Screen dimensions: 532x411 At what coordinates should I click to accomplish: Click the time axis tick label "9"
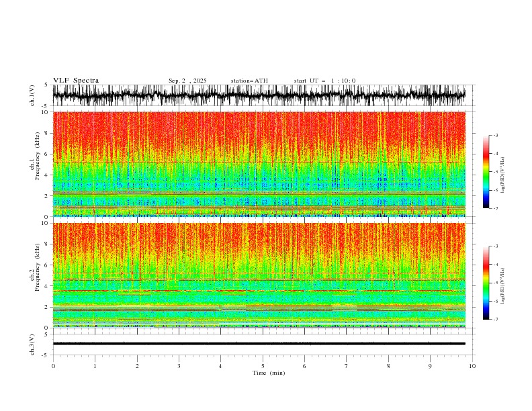(x=430, y=366)
